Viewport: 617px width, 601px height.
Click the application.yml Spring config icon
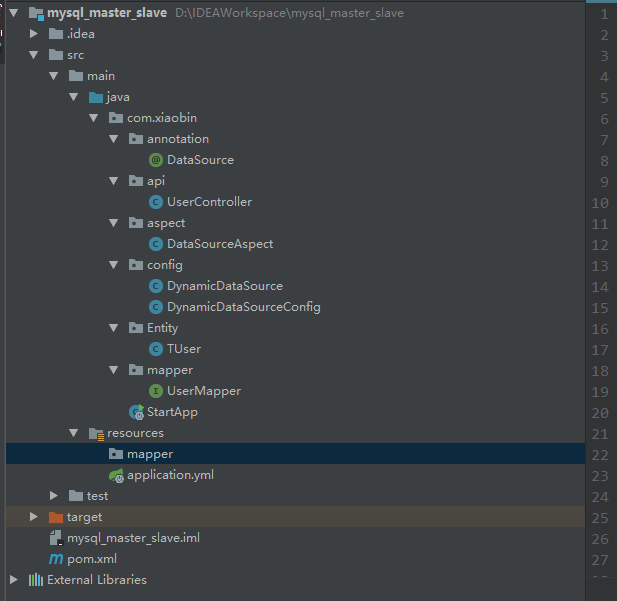pyautogui.click(x=116, y=475)
